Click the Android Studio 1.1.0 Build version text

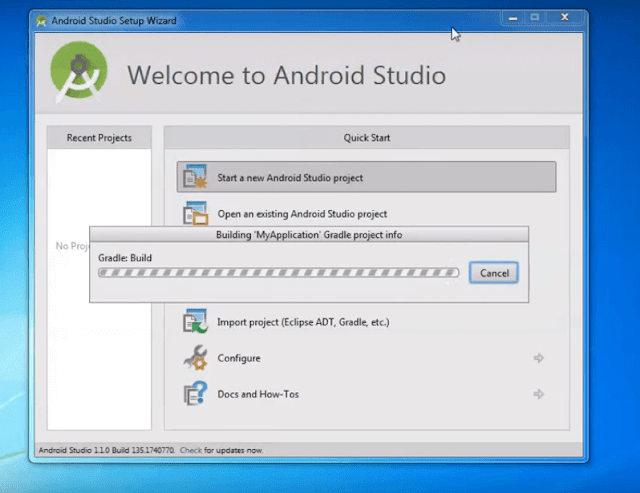point(107,450)
